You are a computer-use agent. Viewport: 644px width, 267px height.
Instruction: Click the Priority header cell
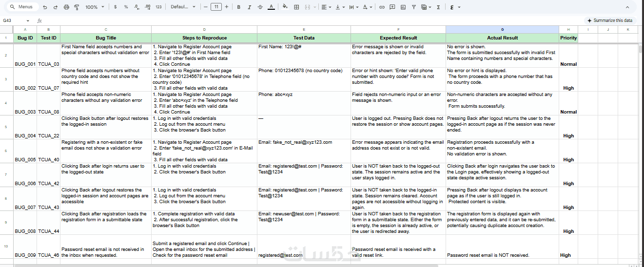pyautogui.click(x=568, y=38)
